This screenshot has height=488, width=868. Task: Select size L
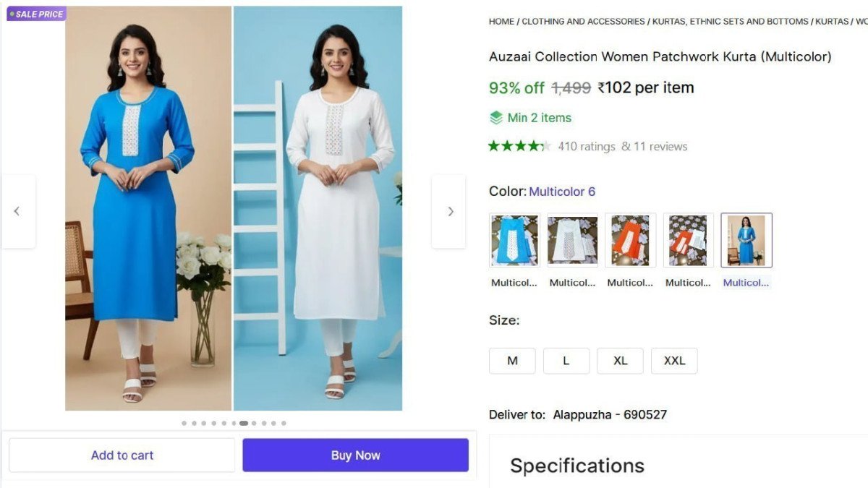coord(566,360)
